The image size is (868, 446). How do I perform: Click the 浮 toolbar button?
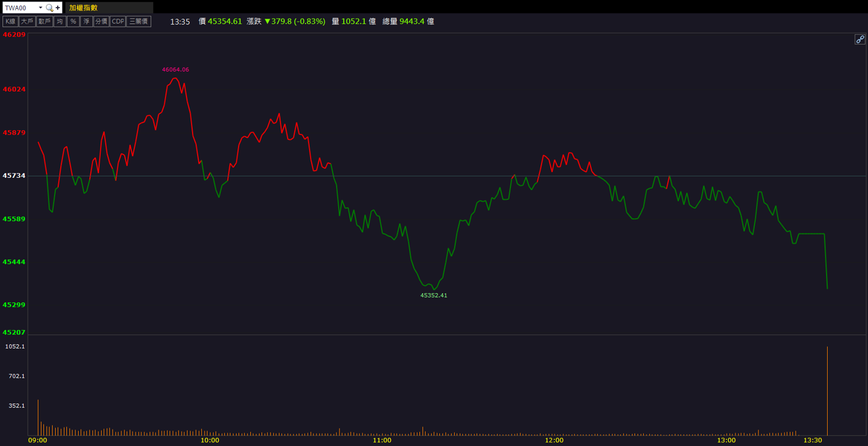pyautogui.click(x=87, y=22)
